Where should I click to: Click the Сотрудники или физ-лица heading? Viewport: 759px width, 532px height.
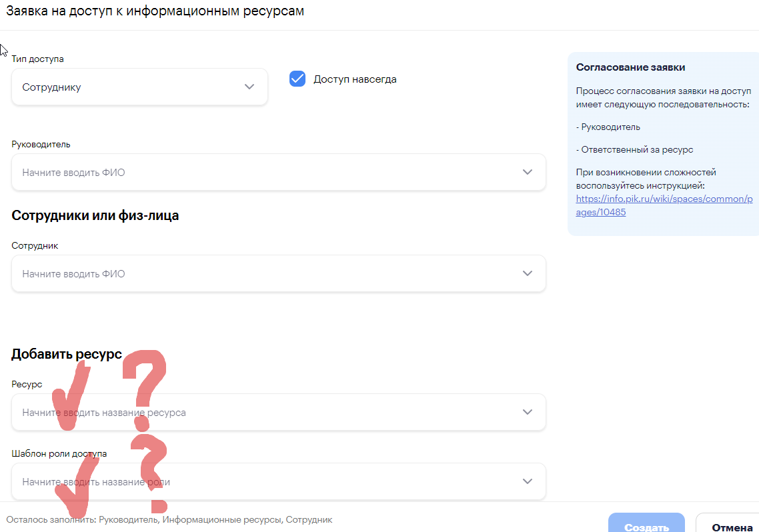pos(95,216)
